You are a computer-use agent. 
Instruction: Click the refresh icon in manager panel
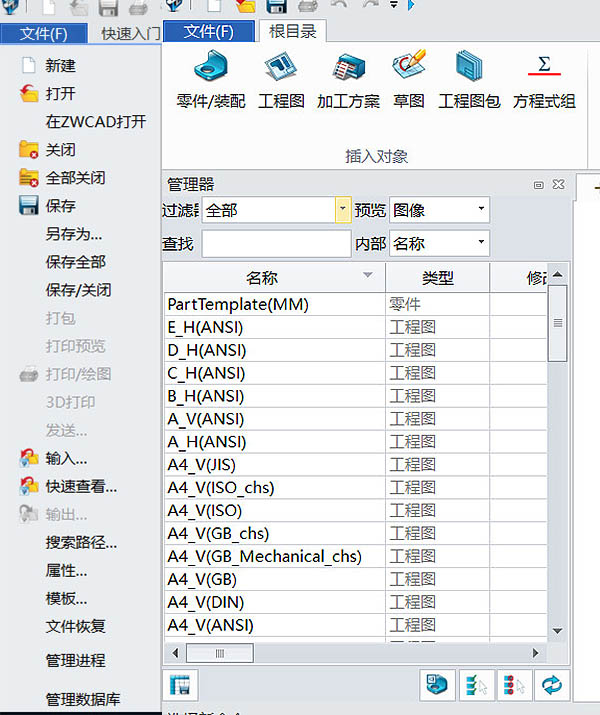(551, 685)
